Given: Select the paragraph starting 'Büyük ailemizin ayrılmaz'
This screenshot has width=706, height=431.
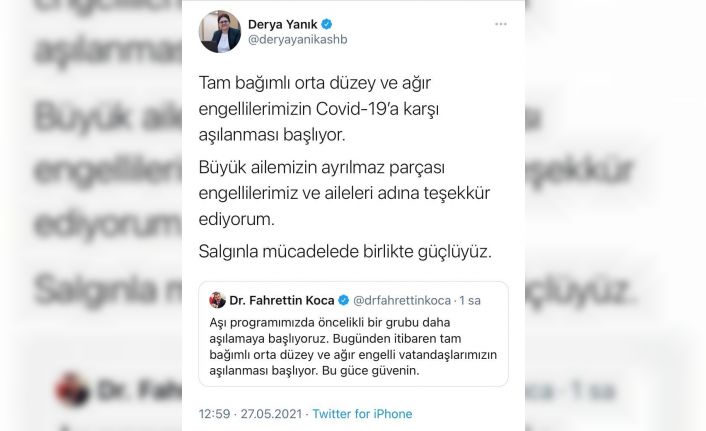Looking at the screenshot, I should [x=344, y=193].
